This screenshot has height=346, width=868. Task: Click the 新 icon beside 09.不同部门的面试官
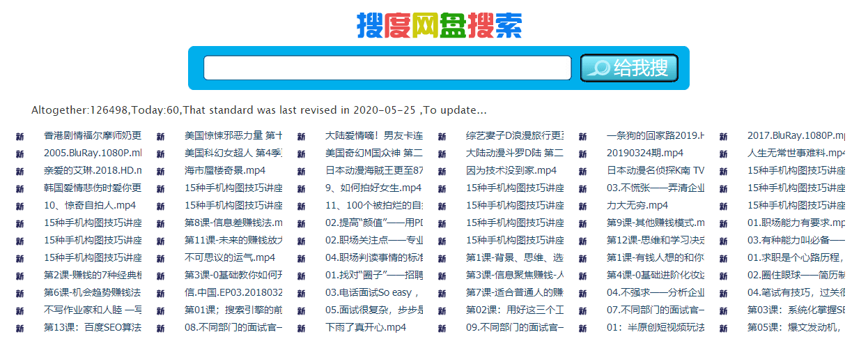click(442, 328)
